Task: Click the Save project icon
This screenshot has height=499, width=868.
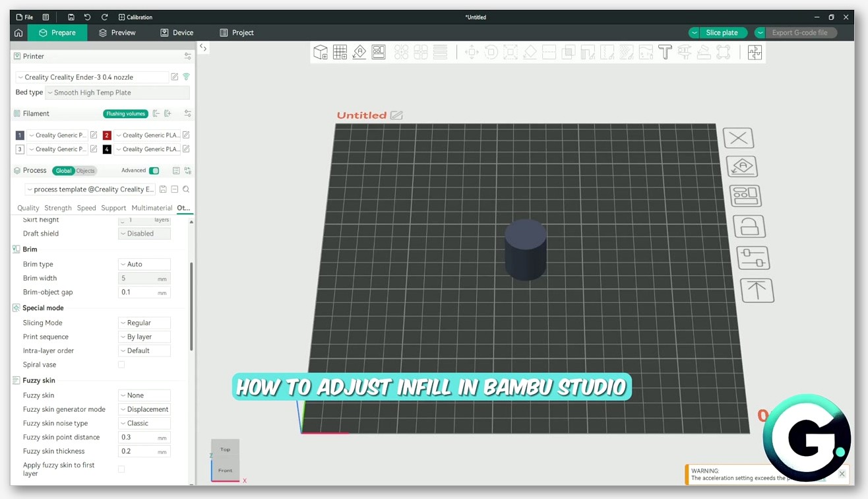Action: click(71, 17)
